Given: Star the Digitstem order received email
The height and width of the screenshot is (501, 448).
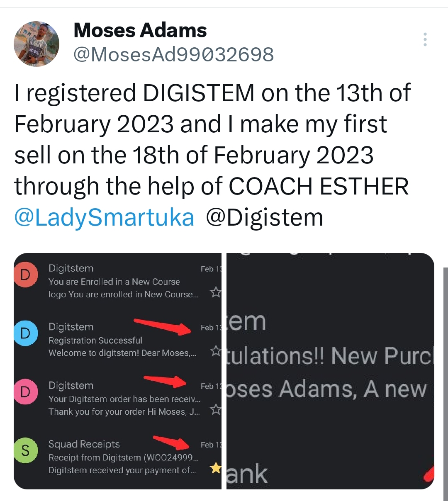Looking at the screenshot, I should tap(216, 409).
